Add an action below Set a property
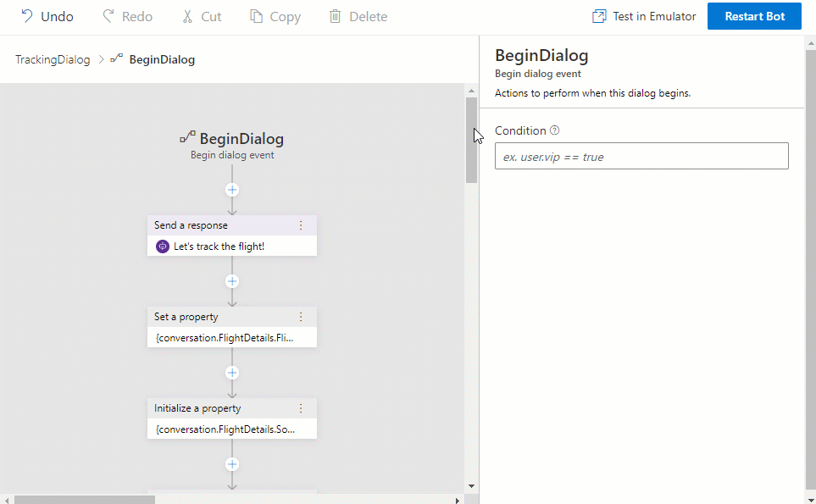The width and height of the screenshot is (816, 504). click(x=232, y=373)
